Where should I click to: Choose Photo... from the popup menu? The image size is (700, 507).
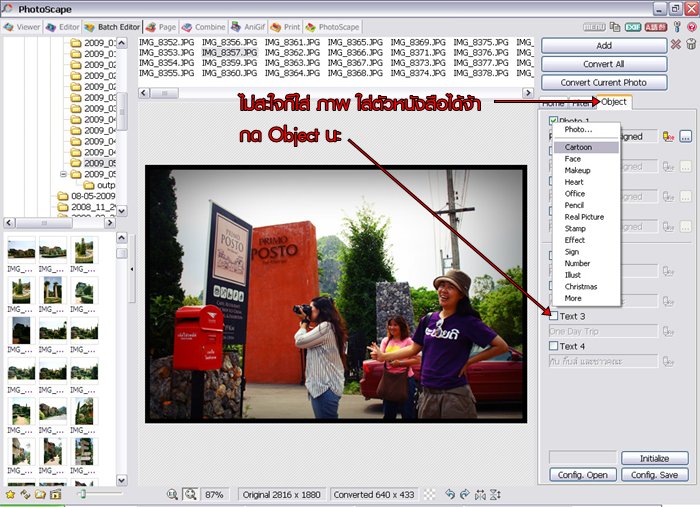pos(586,129)
